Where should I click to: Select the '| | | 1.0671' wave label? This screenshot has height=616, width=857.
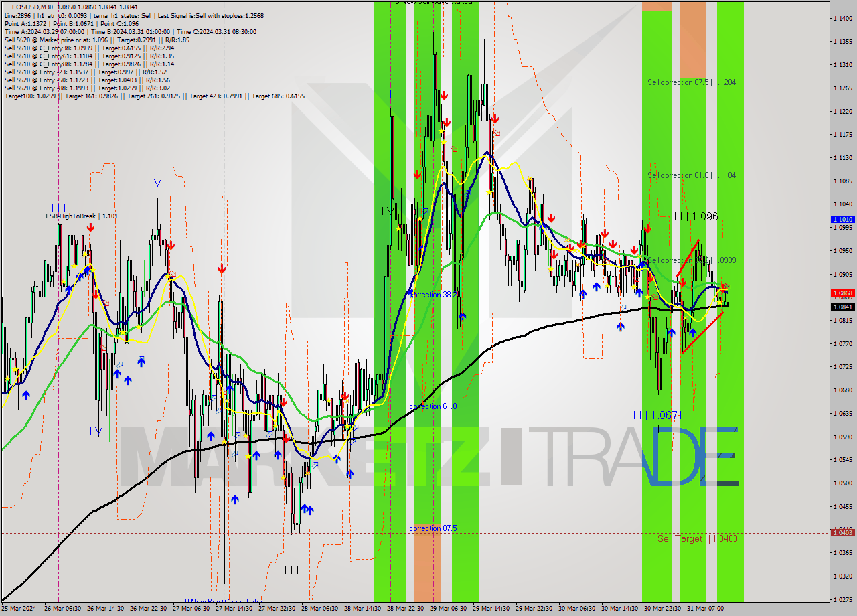[x=657, y=415]
